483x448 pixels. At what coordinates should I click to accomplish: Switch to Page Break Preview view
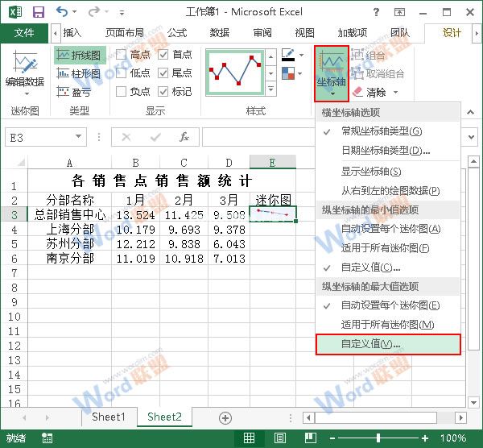tap(311, 438)
